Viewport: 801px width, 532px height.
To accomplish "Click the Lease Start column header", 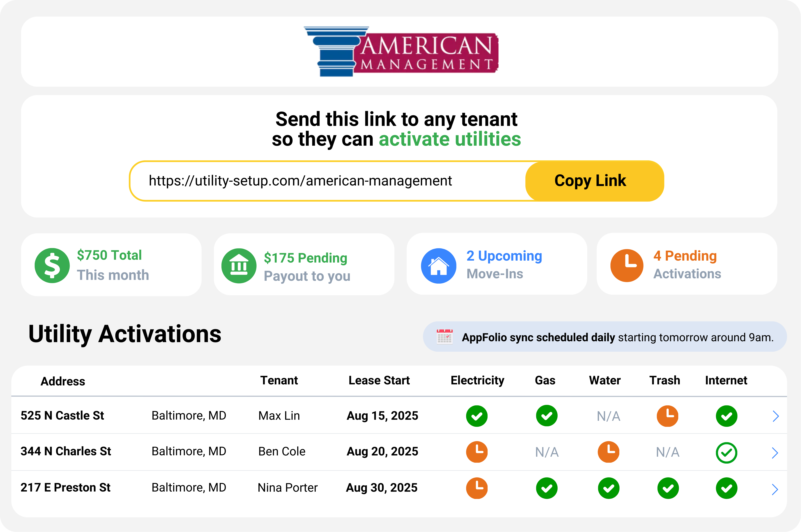I will 379,381.
